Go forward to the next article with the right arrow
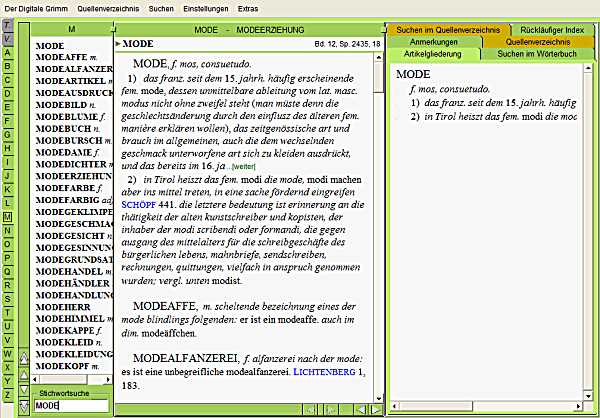 point(376,410)
